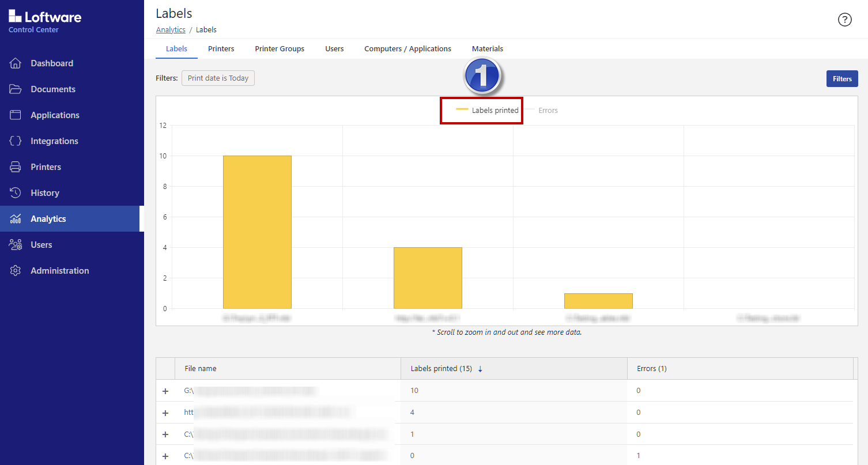This screenshot has width=868, height=465.
Task: Follow the Analytics breadcrumb link
Action: pyautogui.click(x=171, y=29)
